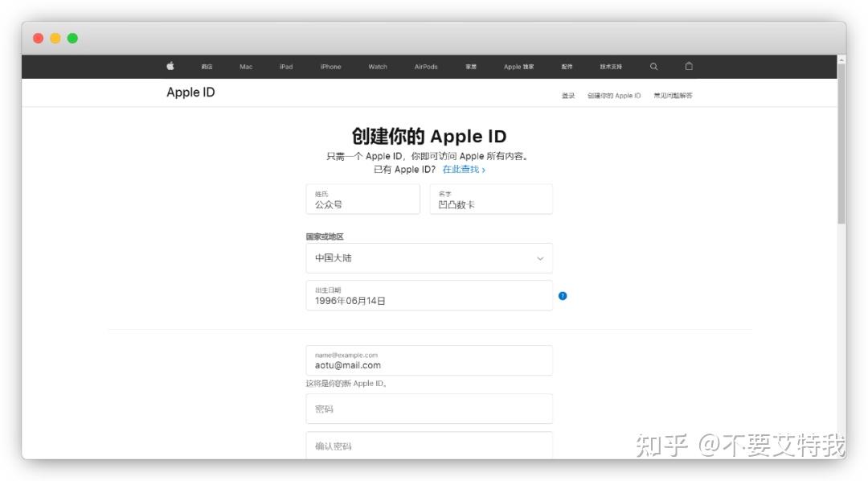This screenshot has width=868, height=481.
Task: Click the 确认密码 field
Action: coord(429,446)
